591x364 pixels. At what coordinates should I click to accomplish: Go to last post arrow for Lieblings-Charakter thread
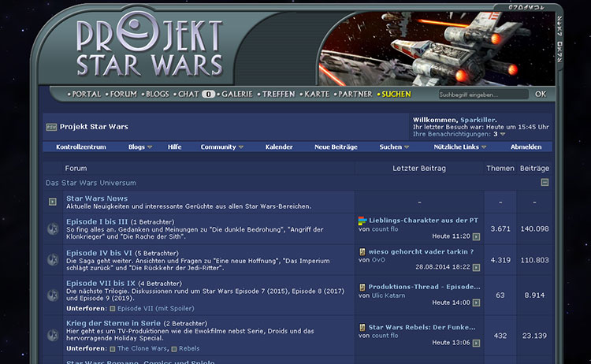(x=476, y=236)
